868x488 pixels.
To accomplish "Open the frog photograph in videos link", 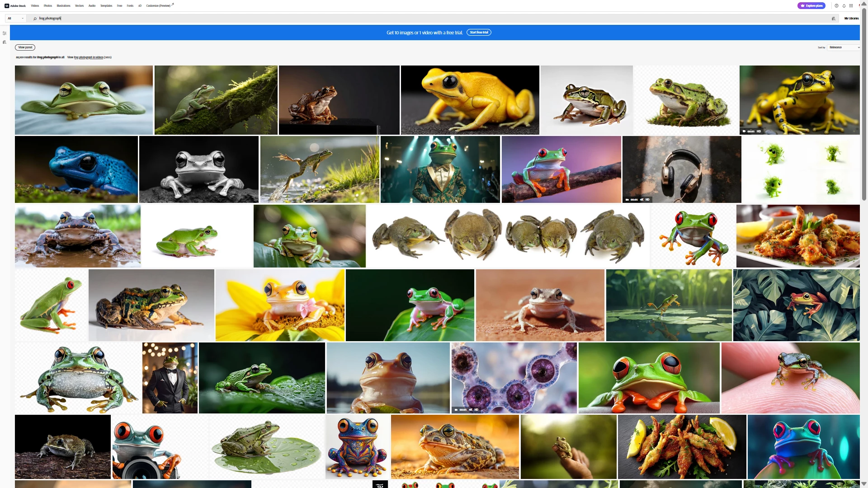I will coord(89,57).
